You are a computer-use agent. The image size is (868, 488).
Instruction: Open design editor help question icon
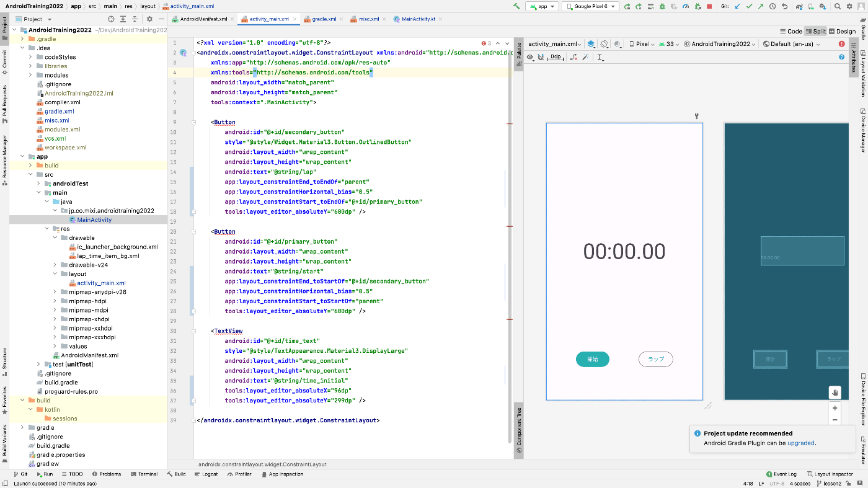(841, 57)
